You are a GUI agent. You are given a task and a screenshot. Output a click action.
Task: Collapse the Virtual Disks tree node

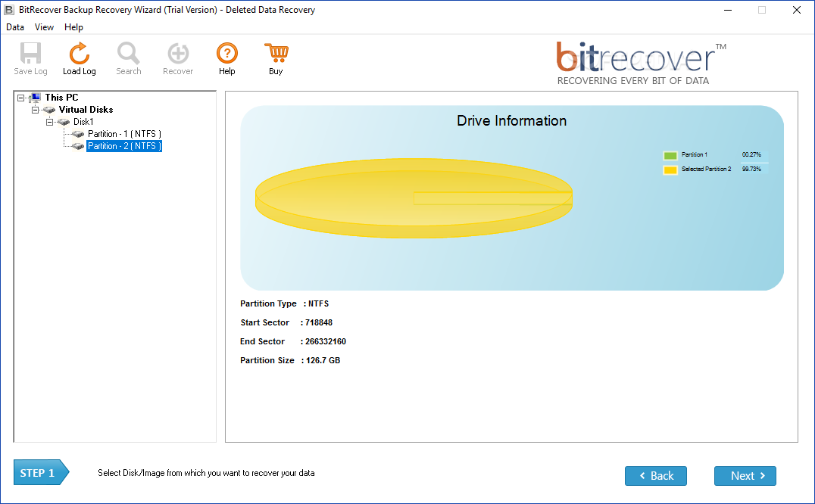[x=36, y=110]
